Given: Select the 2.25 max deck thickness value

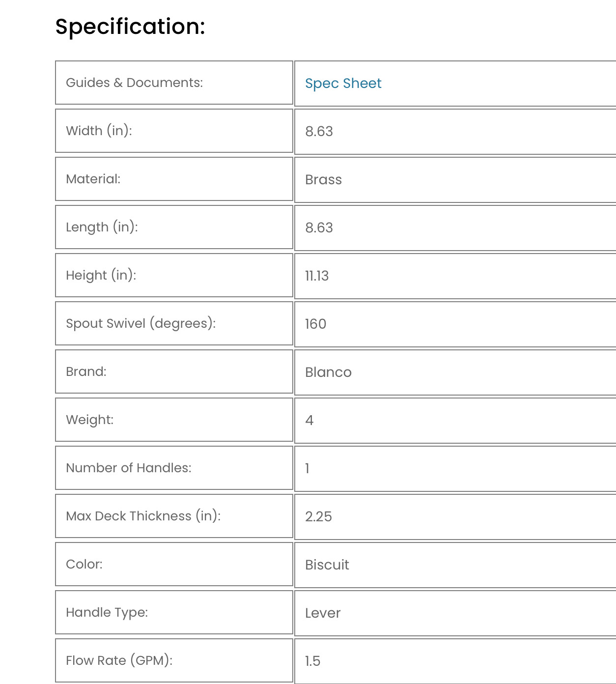Looking at the screenshot, I should pos(318,517).
